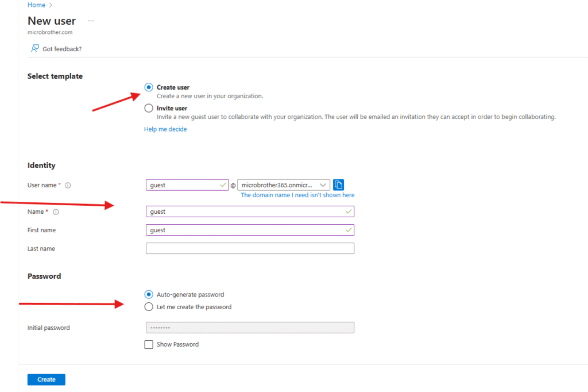Go to Home in the breadcrumb
The image size is (588, 392).
[36, 5]
